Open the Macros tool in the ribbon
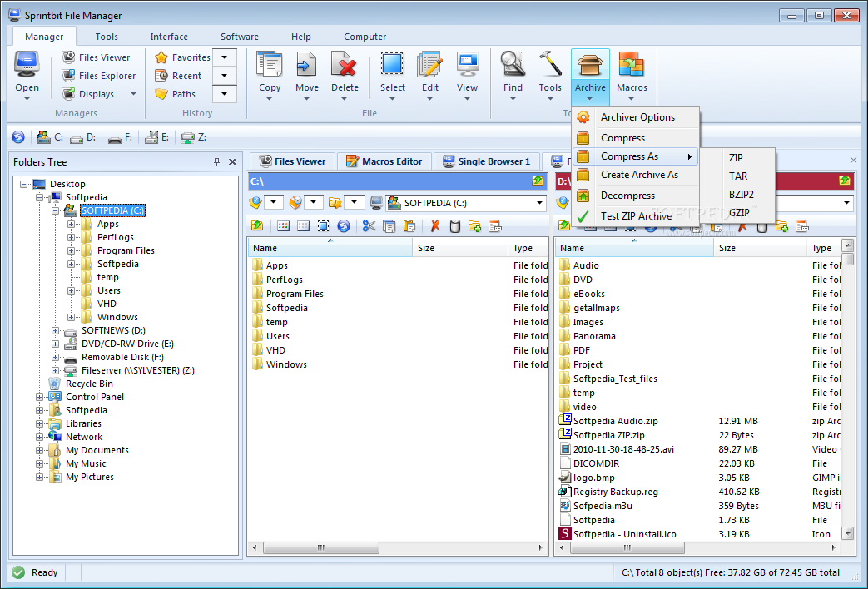Viewport: 868px width, 589px height. 632,77
